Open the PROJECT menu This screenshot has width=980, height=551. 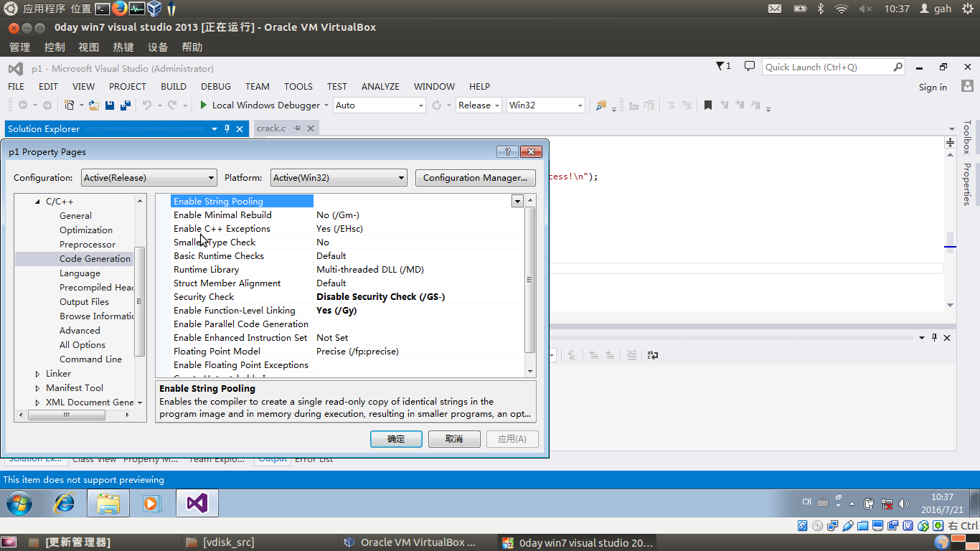[x=128, y=86]
